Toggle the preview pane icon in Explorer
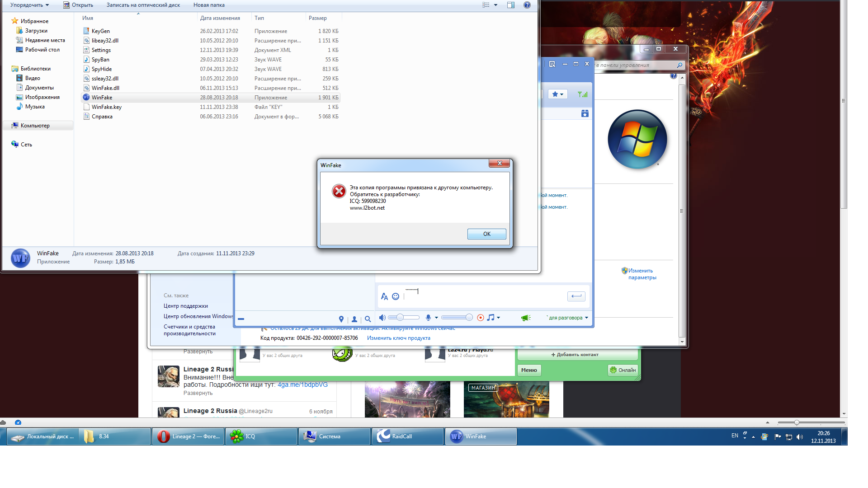 click(511, 5)
